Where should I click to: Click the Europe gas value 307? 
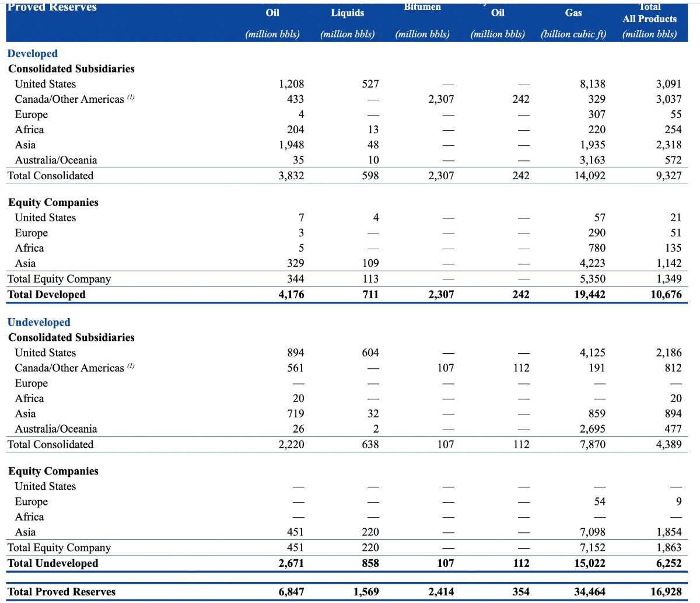pyautogui.click(x=597, y=114)
